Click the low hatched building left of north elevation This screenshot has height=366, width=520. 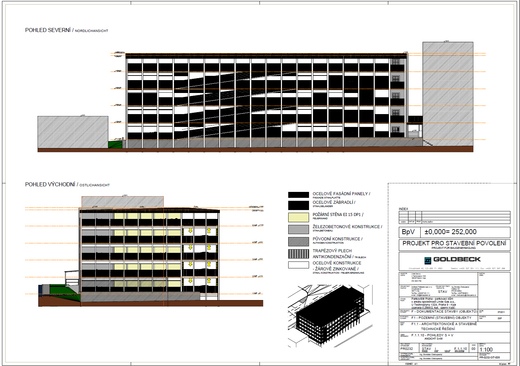coord(73,132)
